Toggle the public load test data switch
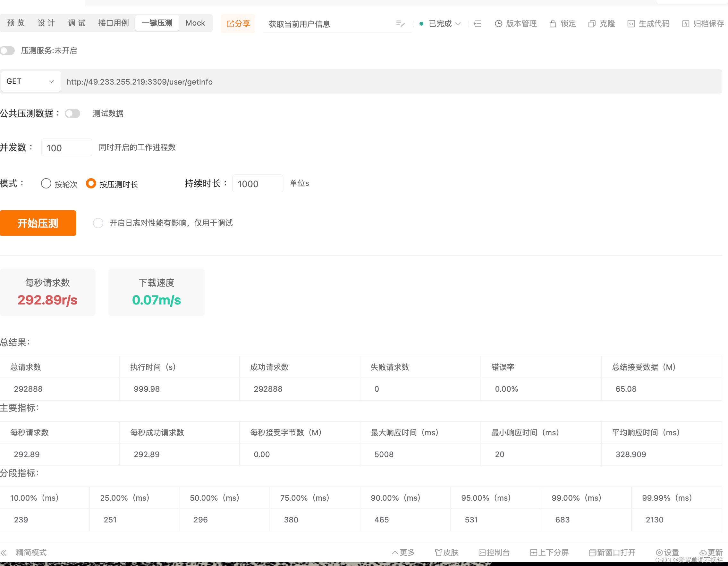 [73, 113]
